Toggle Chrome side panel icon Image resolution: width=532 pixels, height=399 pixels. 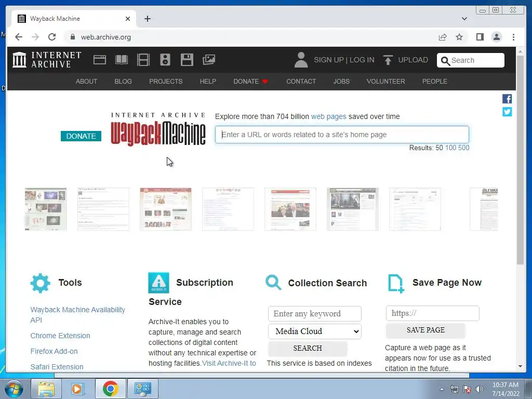(x=480, y=37)
